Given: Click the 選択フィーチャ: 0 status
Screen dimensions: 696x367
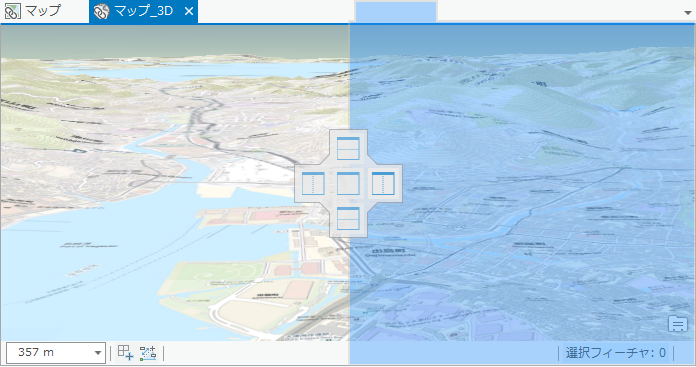Looking at the screenshot, I should coord(616,353).
